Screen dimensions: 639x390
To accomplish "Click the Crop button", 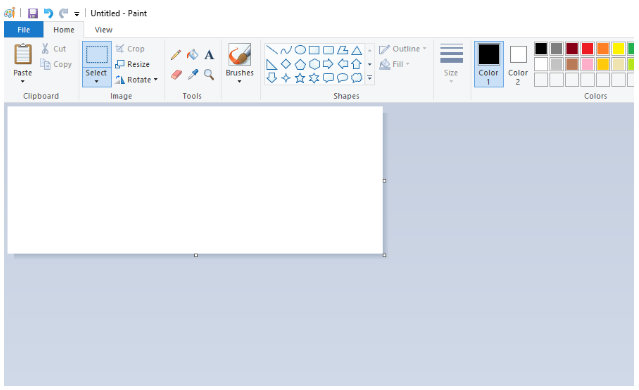I will [130, 49].
